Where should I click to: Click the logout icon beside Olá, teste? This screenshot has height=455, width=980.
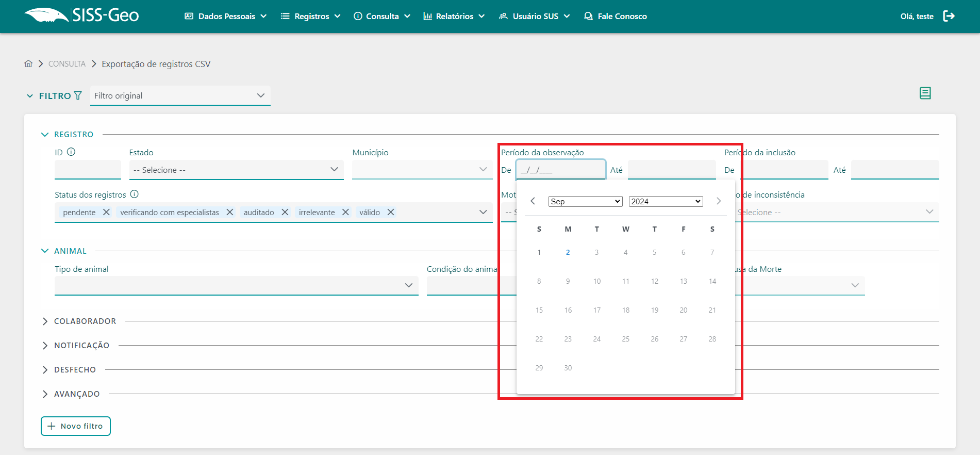(x=949, y=16)
